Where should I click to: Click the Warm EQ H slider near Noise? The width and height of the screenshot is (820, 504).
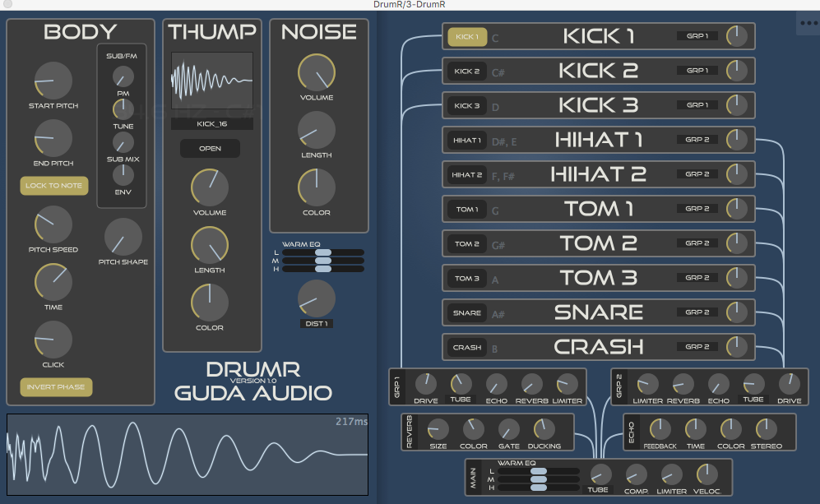[x=323, y=269]
